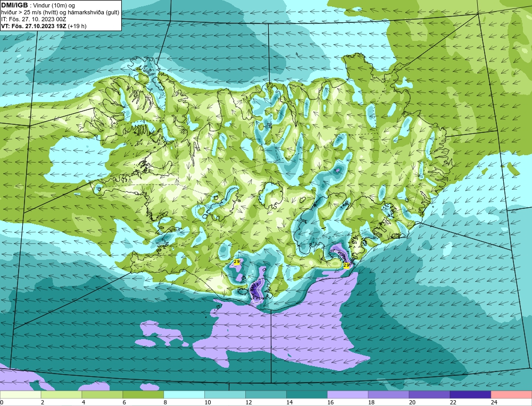
Task: Click the legend scale label "8"
Action: click(x=165, y=402)
